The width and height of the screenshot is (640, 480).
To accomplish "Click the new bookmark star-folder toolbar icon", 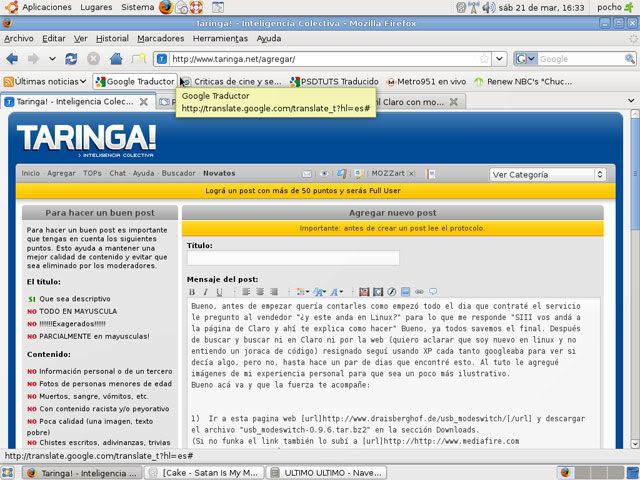I will (139, 59).
